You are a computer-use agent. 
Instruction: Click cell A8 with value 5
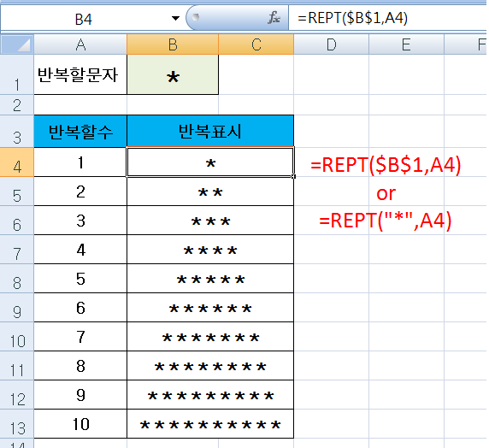click(80, 278)
